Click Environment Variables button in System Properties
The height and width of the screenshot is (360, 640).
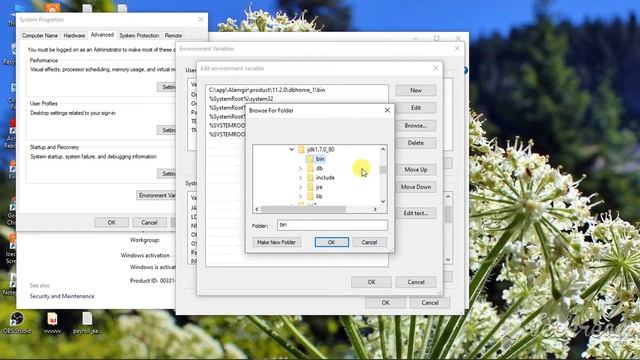156,196
